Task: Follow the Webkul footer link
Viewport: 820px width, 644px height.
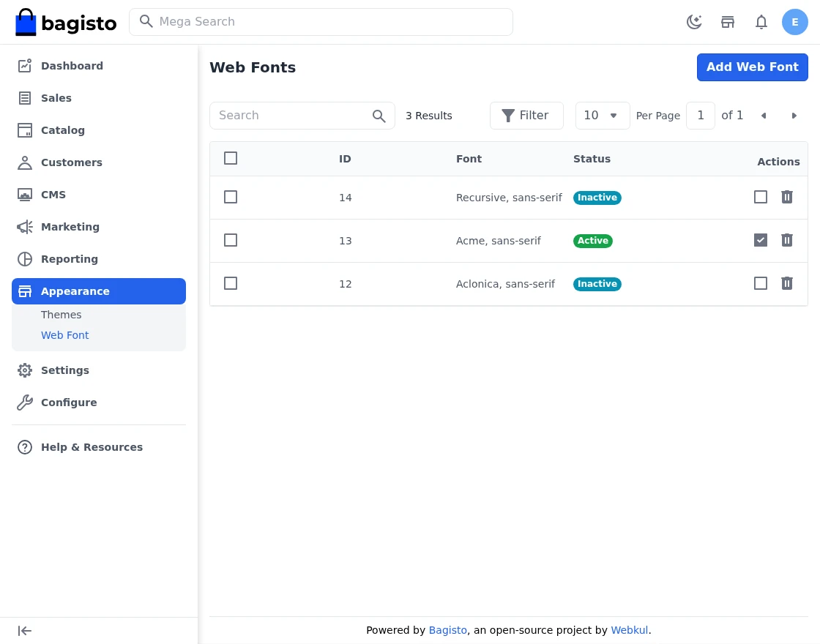Action: 629,630
